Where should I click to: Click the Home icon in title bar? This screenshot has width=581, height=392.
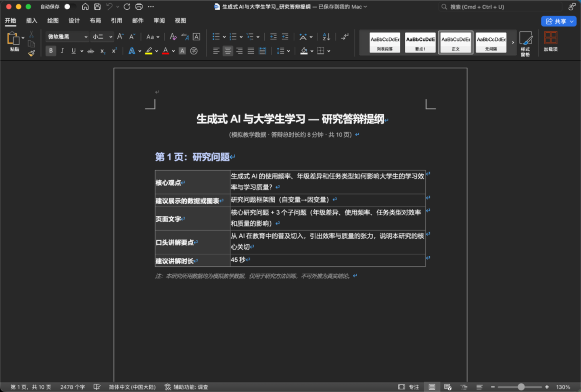[x=86, y=6]
